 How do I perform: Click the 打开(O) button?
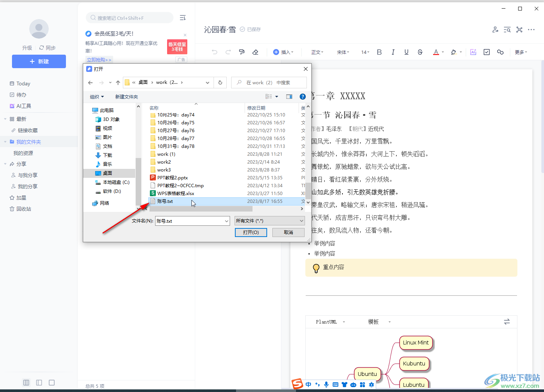251,233
